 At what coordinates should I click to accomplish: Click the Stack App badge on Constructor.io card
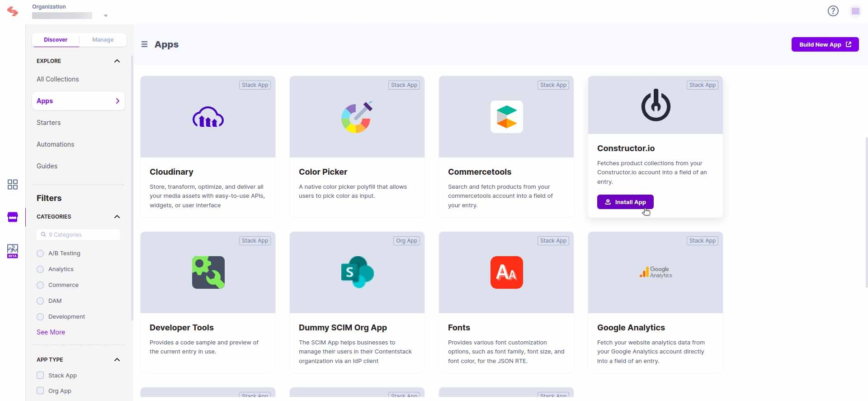coord(703,85)
